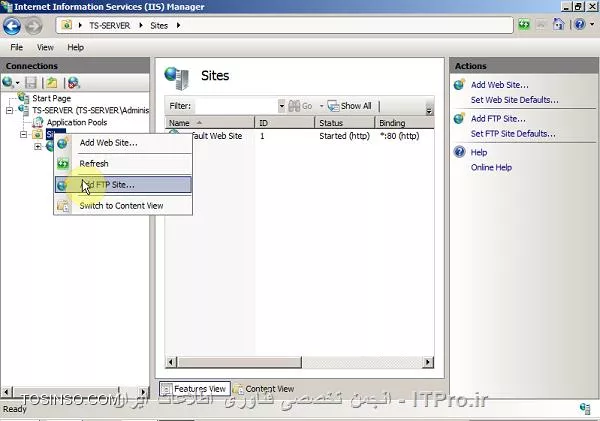Click the Save connections disk icon

coord(31,83)
